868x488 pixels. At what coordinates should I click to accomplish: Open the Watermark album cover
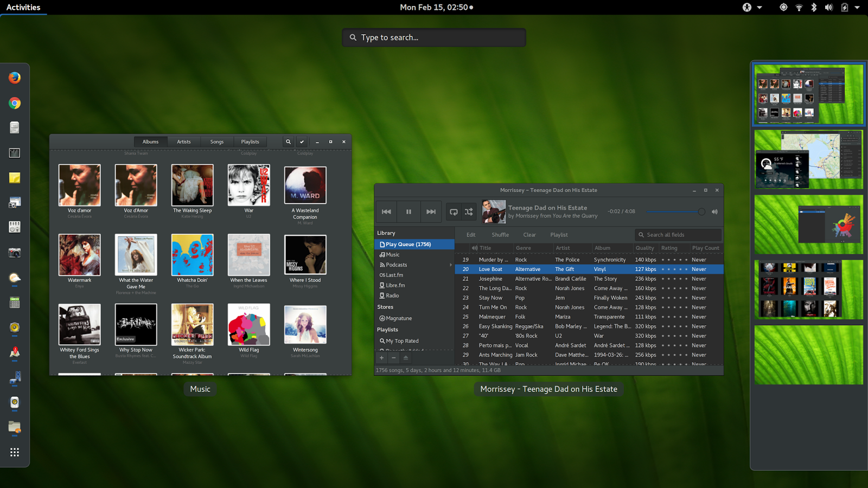click(79, 255)
